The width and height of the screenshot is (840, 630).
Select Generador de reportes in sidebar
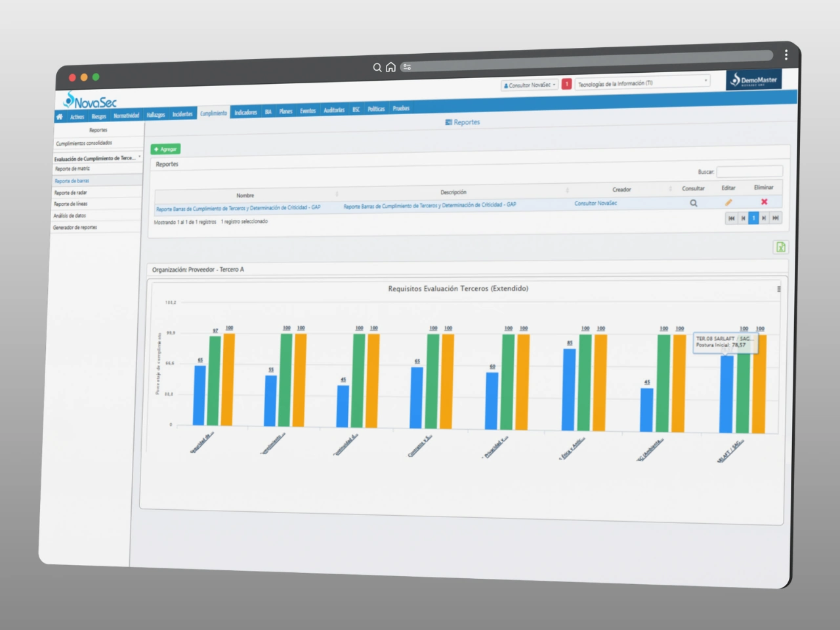point(75,228)
